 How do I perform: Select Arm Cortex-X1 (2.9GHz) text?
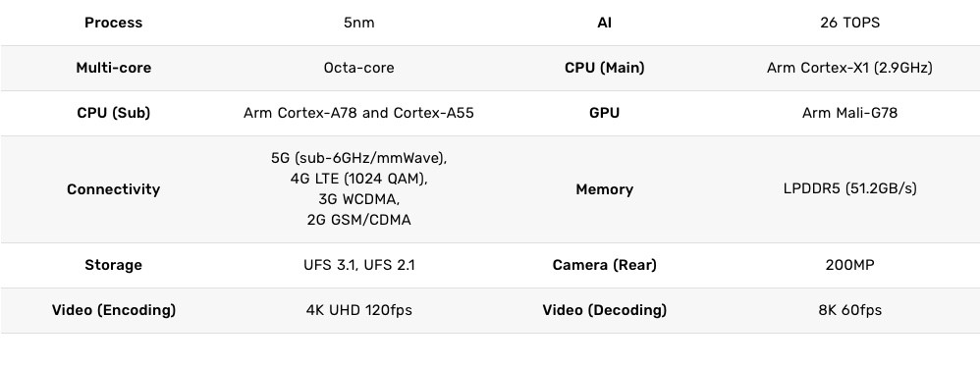tap(849, 68)
